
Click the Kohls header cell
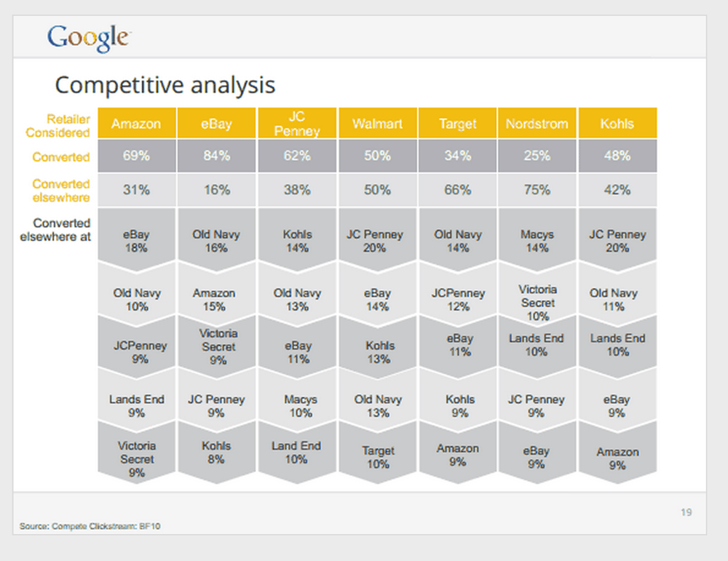pos(617,124)
